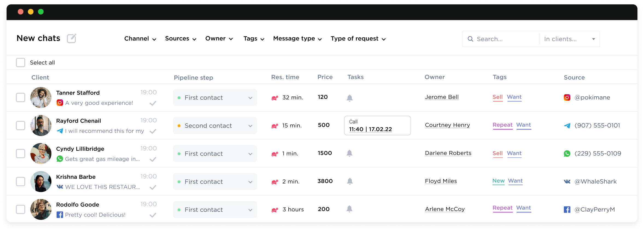The width and height of the screenshot is (644, 231).
Task: Click the price value 3800
Action: [x=325, y=181]
